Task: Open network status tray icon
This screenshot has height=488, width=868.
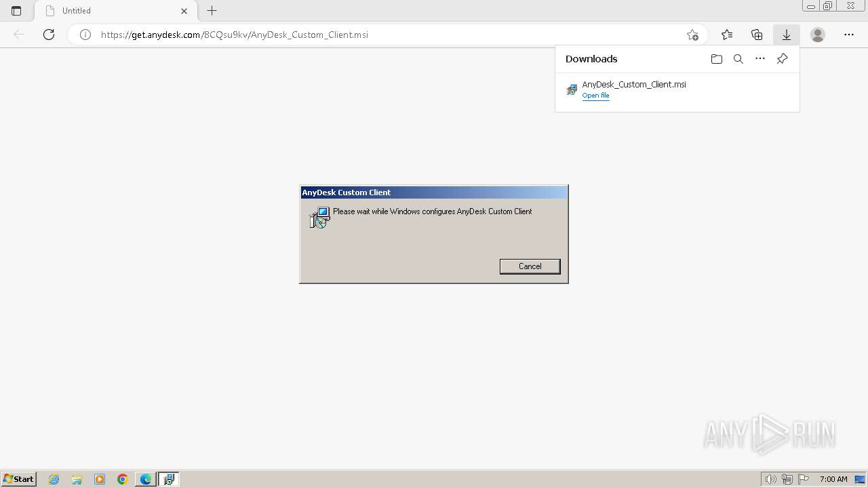Action: click(787, 479)
